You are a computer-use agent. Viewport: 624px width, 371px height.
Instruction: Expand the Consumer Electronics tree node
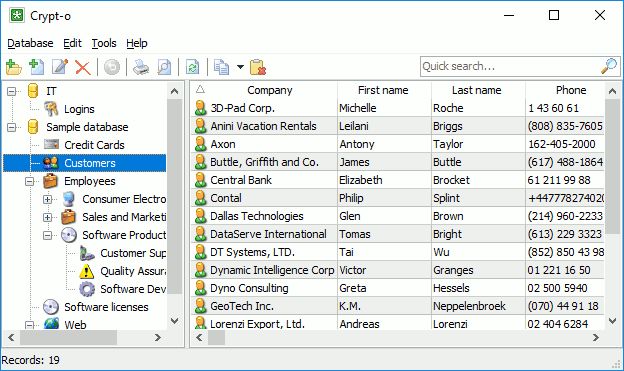click(x=47, y=199)
